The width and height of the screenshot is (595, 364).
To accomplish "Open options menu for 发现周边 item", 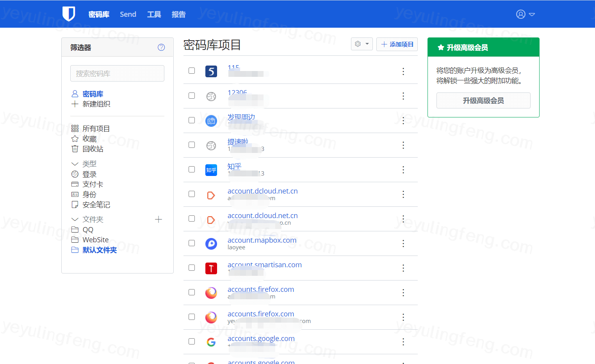I will 403,121.
